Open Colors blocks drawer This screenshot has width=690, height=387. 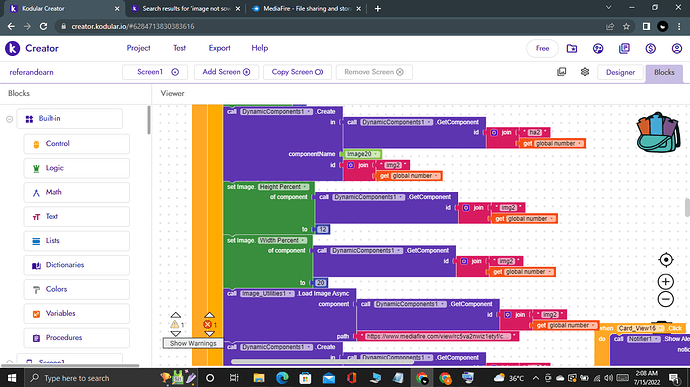tap(77, 289)
